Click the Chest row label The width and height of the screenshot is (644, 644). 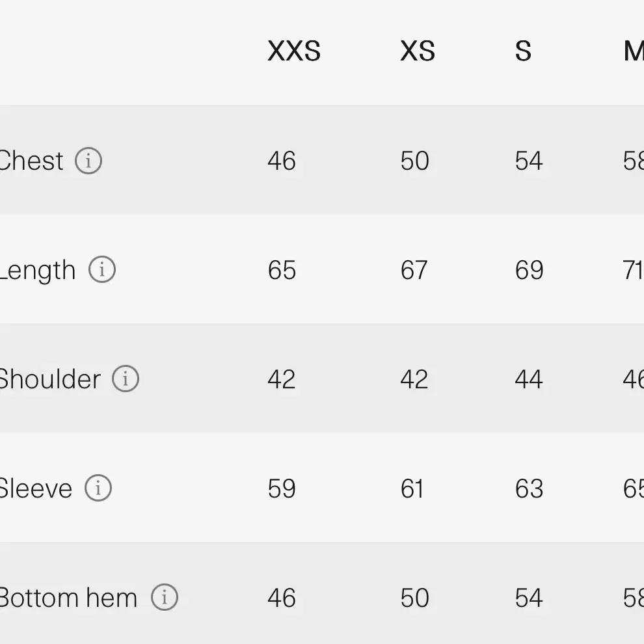31,161
